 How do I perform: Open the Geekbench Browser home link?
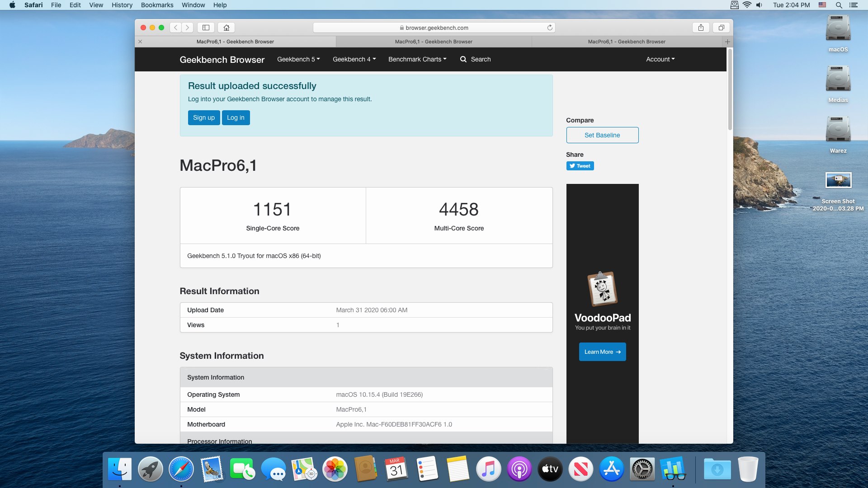(x=222, y=60)
